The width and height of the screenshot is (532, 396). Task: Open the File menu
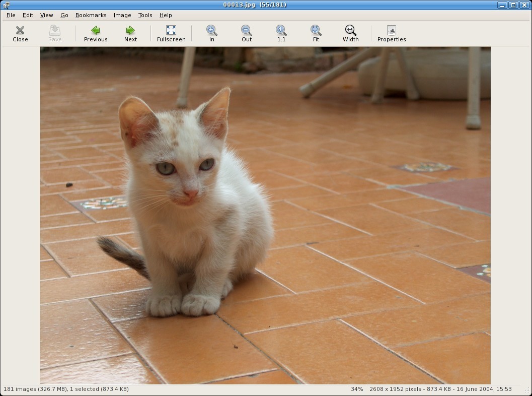11,15
